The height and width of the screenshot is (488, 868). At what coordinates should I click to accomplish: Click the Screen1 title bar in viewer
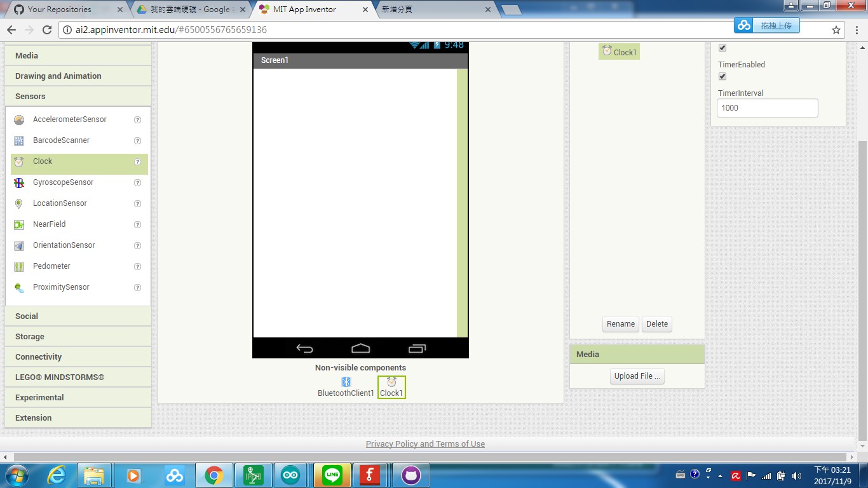click(x=360, y=60)
